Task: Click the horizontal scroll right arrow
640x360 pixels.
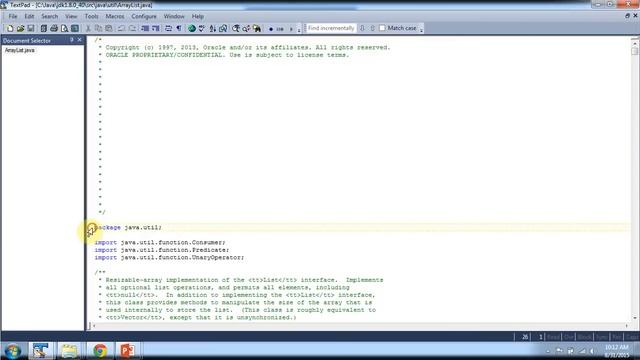Action: [x=627, y=326]
